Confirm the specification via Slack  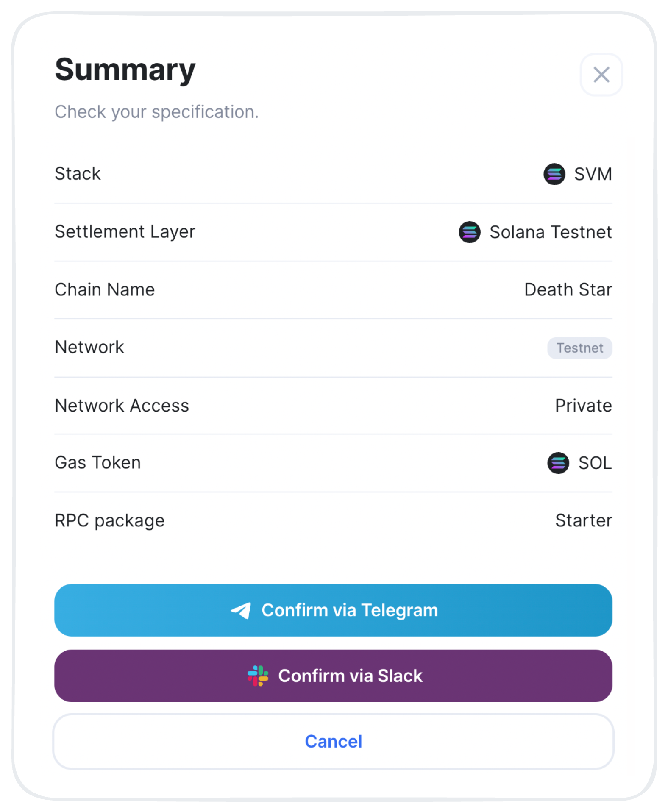click(x=333, y=676)
